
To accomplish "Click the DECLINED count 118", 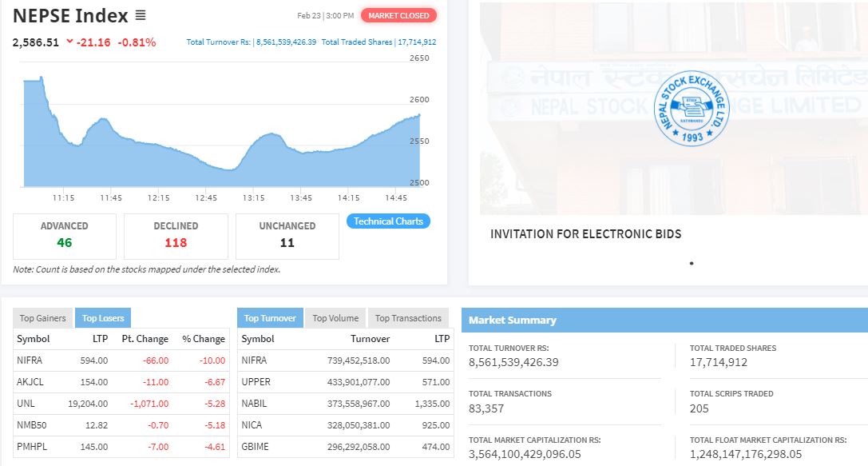I will pos(176,243).
